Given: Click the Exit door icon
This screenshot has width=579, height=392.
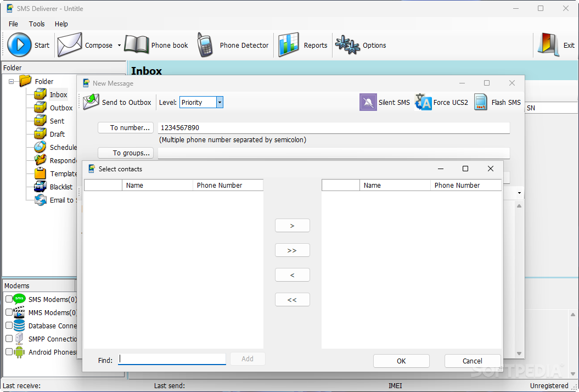Looking at the screenshot, I should click(548, 44).
